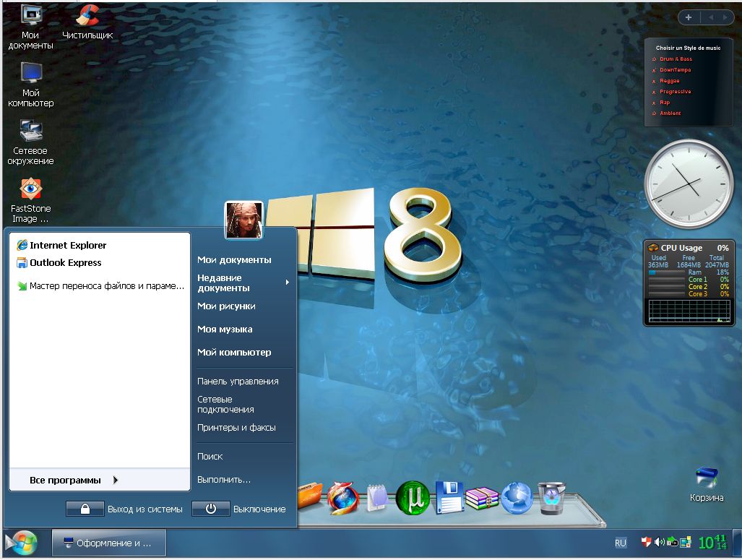Click the taskbar digital clock

(x=712, y=543)
